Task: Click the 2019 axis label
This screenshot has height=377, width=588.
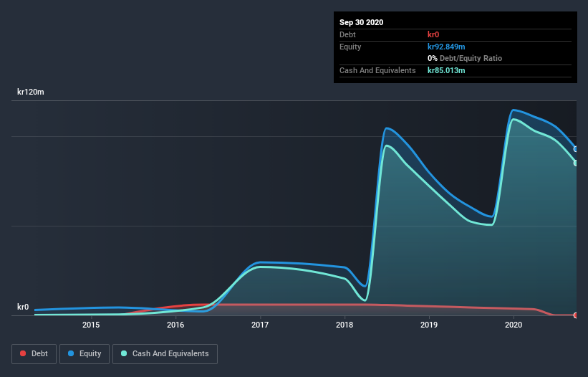Action: [x=429, y=325]
